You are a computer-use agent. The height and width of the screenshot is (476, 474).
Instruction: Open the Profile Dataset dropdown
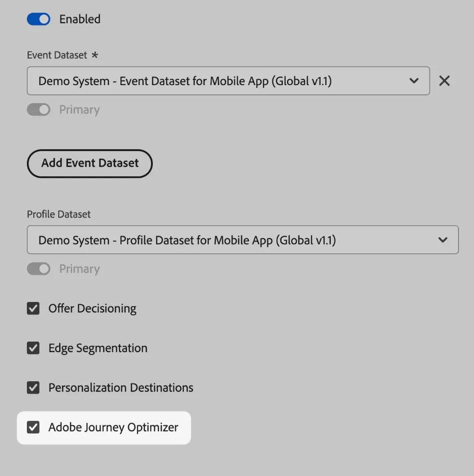click(x=242, y=240)
